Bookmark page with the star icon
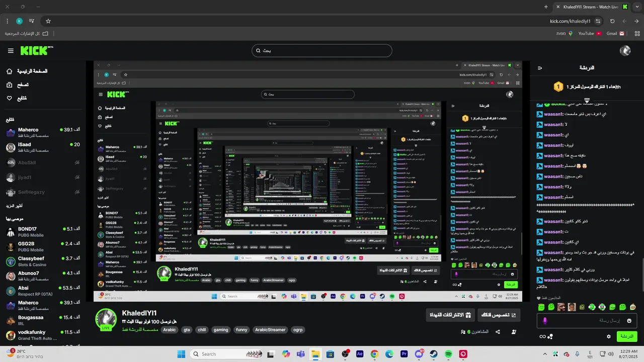The height and width of the screenshot is (362, 644). 48,21
